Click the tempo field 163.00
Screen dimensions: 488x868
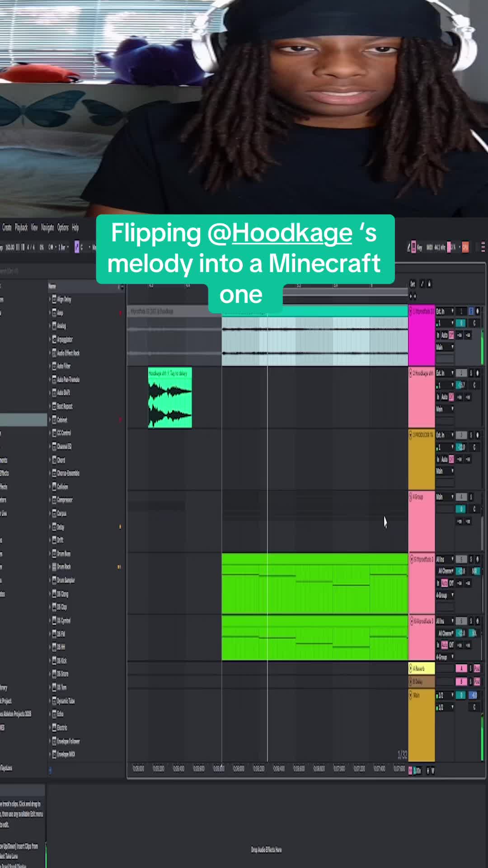tap(10, 247)
